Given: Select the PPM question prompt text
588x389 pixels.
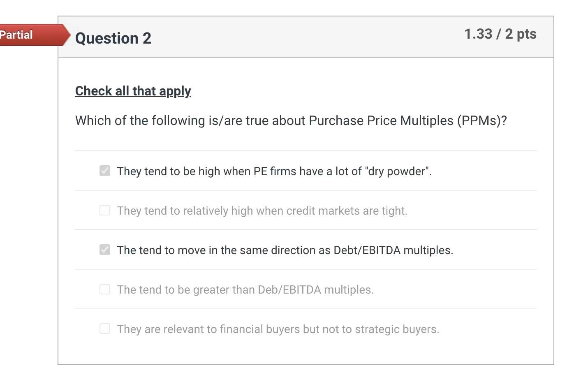Looking at the screenshot, I should pyautogui.click(x=291, y=120).
